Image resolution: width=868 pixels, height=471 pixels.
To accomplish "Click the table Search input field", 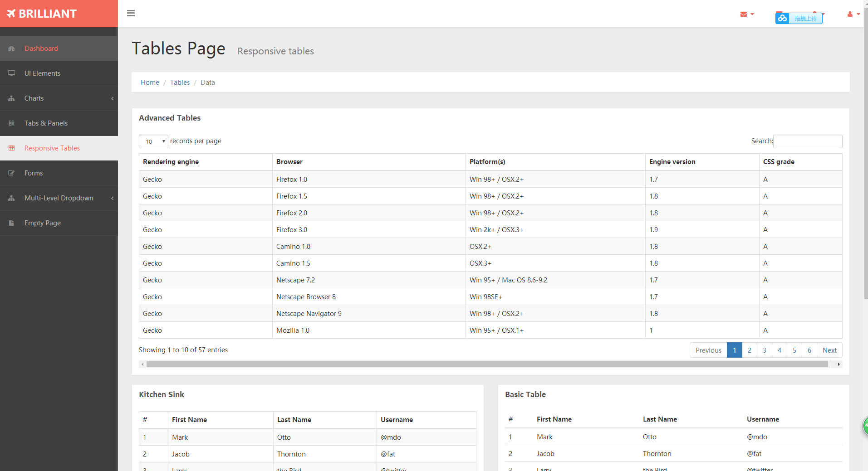I will pos(808,141).
